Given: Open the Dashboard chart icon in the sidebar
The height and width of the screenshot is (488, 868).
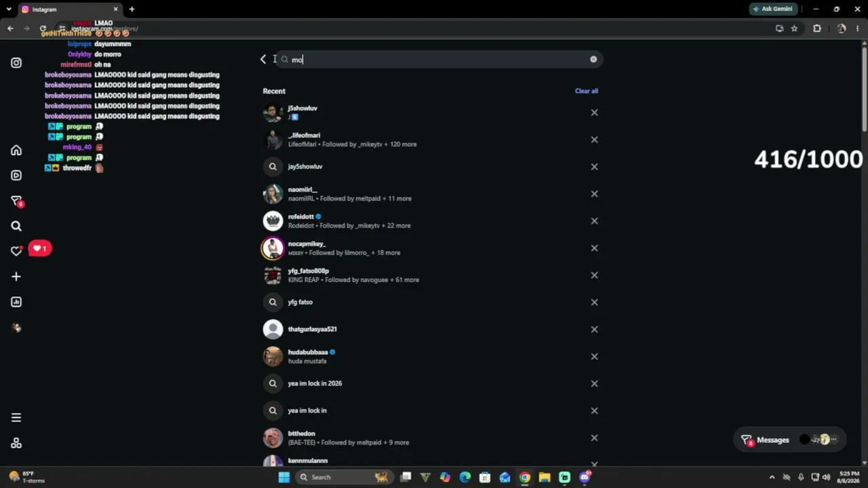Looking at the screenshot, I should pos(16,302).
